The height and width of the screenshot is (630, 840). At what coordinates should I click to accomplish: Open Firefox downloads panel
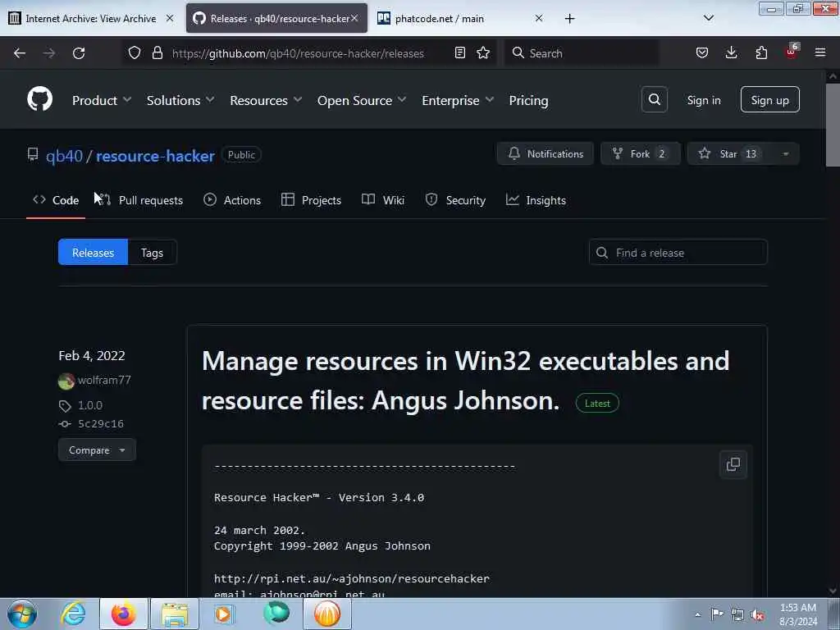click(731, 53)
